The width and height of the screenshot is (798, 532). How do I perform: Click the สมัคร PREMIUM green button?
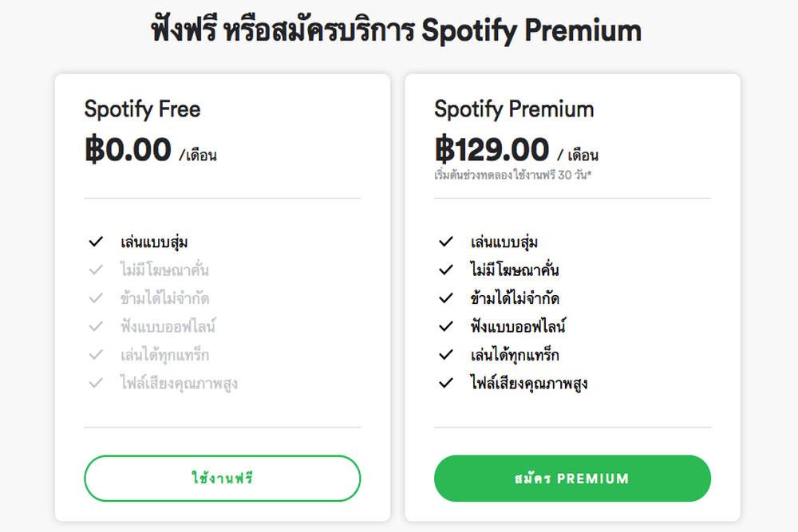coord(572,478)
